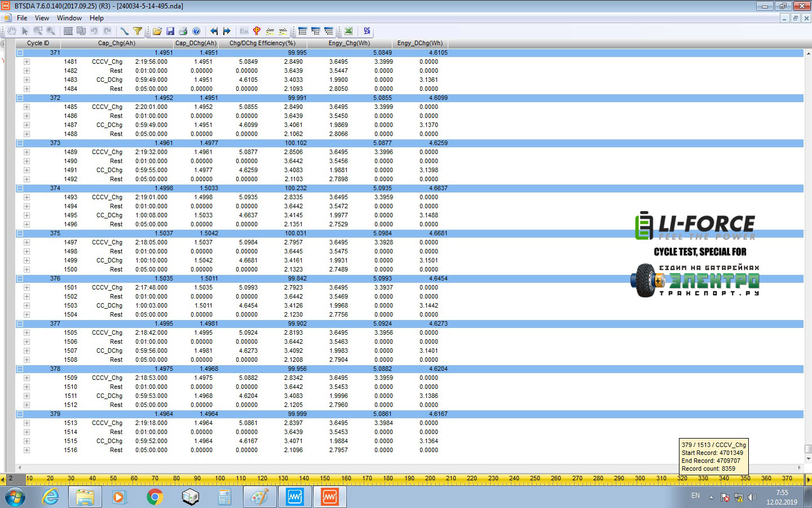
Task: Select cycle 374 Cap_Chg value 1.4998
Action: pyautogui.click(x=164, y=188)
